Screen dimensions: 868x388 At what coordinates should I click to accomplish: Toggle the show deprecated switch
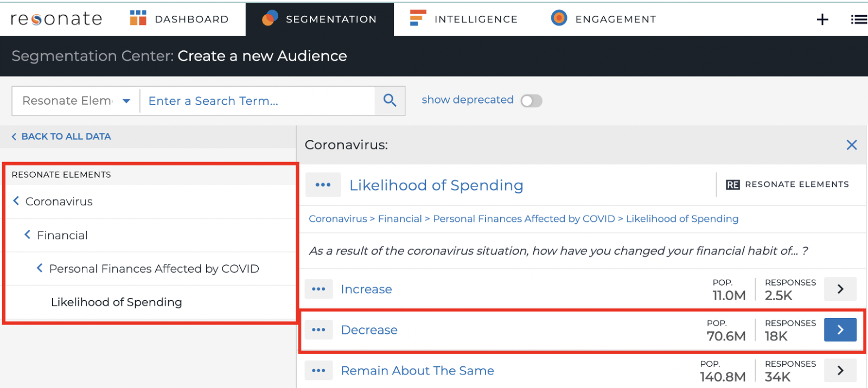[531, 101]
